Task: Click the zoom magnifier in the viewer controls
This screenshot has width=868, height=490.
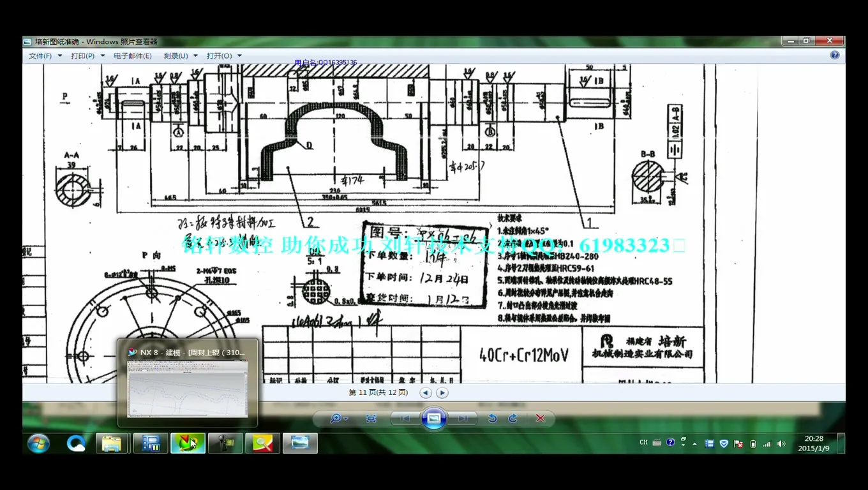Action: [x=336, y=419]
